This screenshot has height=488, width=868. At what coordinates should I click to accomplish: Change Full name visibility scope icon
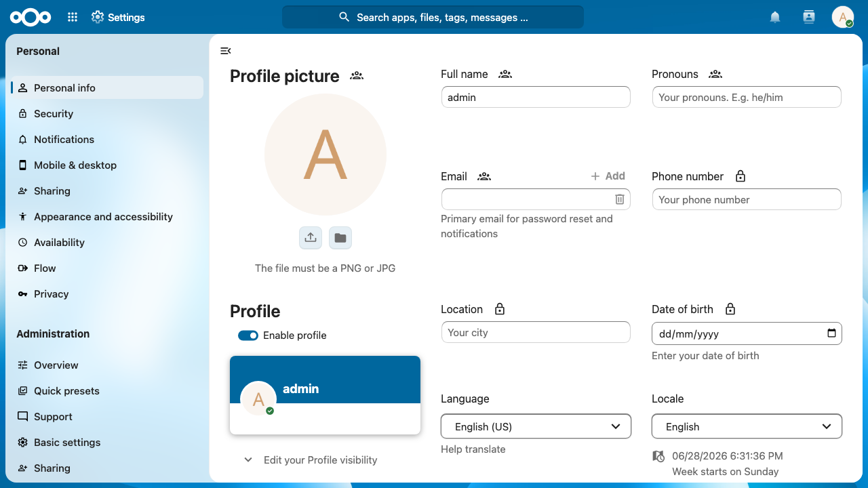tap(505, 74)
